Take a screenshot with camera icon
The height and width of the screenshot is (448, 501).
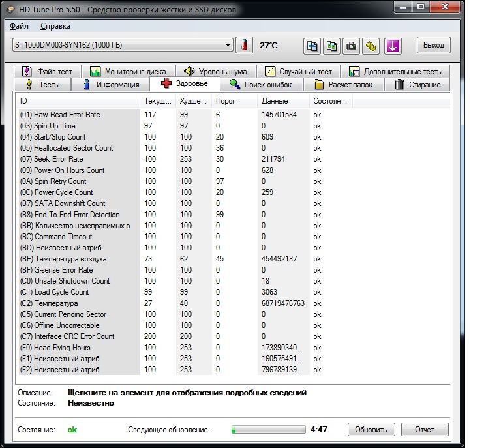[351, 46]
